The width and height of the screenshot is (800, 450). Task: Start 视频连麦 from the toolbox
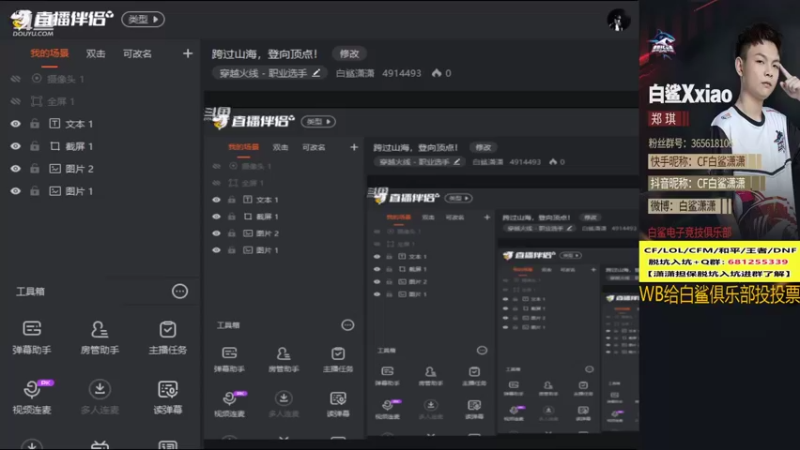point(32,397)
